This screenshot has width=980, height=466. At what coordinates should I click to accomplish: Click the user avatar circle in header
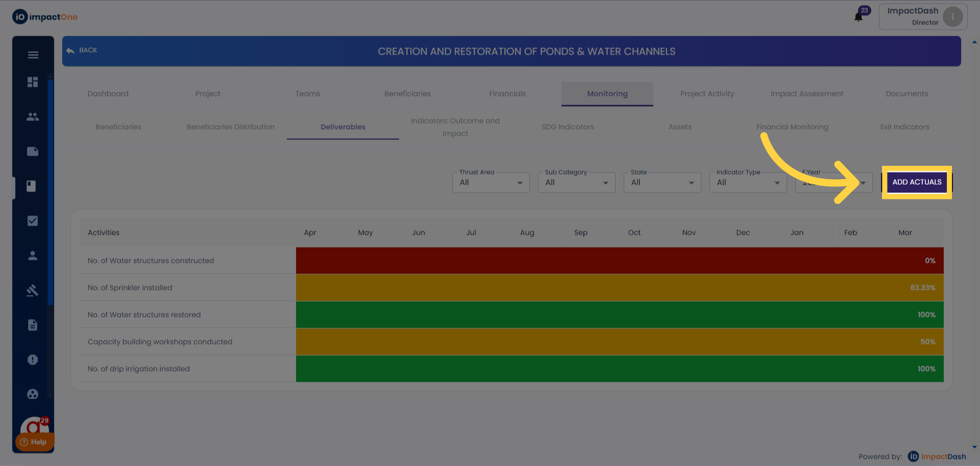[952, 17]
